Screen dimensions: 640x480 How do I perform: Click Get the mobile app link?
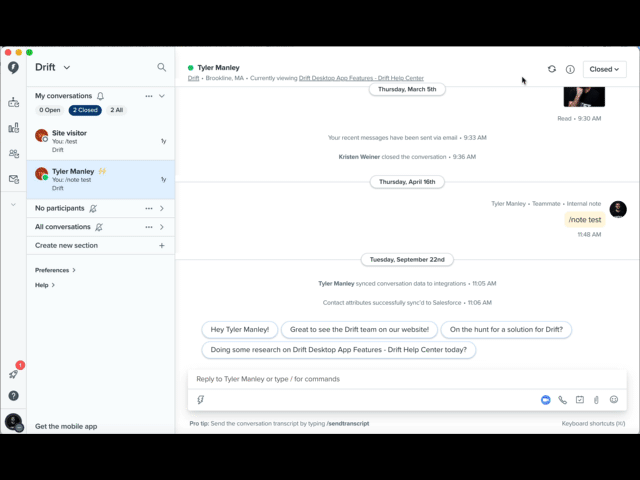pos(66,426)
